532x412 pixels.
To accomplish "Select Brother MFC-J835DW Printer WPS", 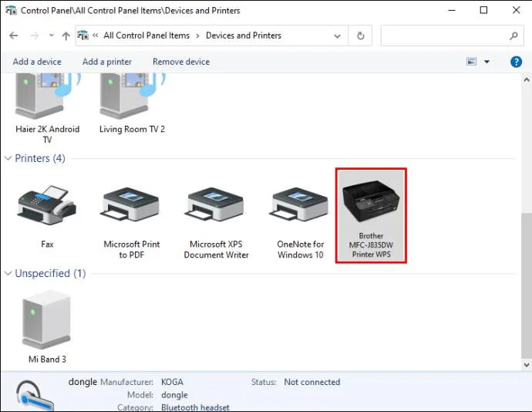I will [371, 215].
